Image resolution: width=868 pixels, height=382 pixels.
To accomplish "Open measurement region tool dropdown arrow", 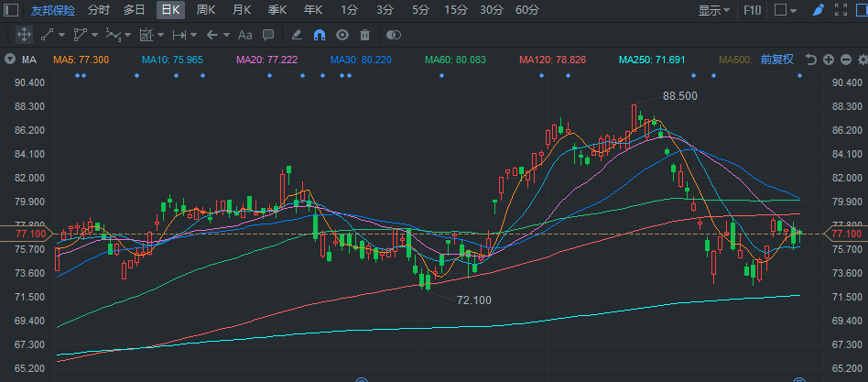I will click(x=160, y=35).
